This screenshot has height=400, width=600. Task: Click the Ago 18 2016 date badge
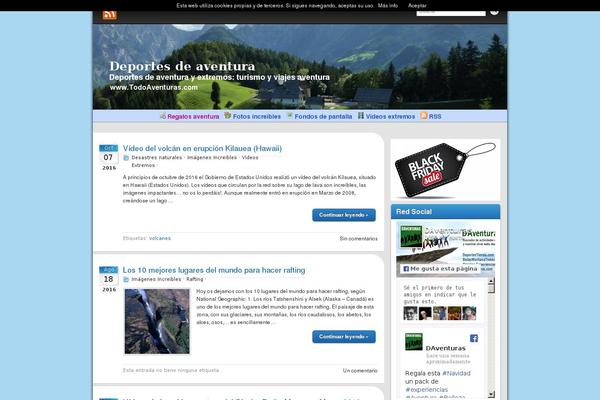[x=109, y=279]
